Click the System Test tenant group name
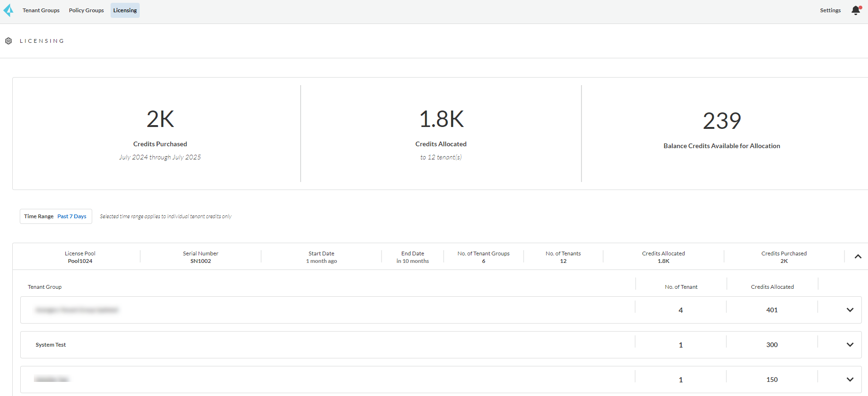 click(x=51, y=345)
